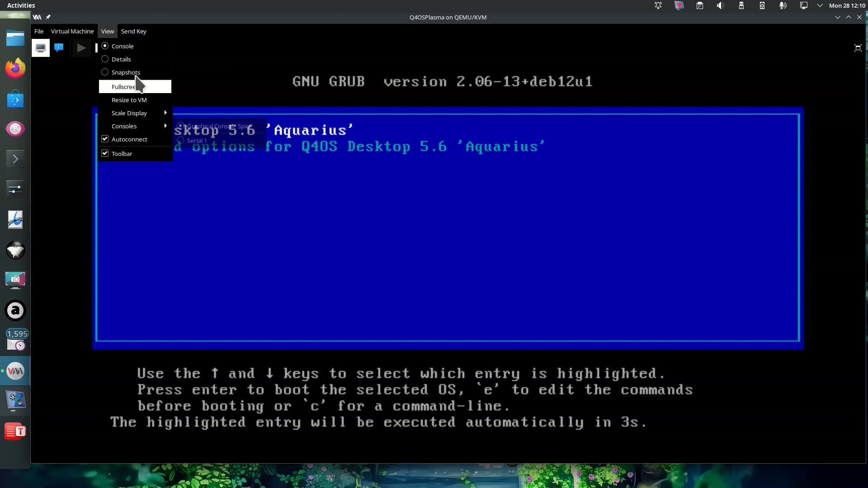Open the VM hardware details info icon

[59, 48]
